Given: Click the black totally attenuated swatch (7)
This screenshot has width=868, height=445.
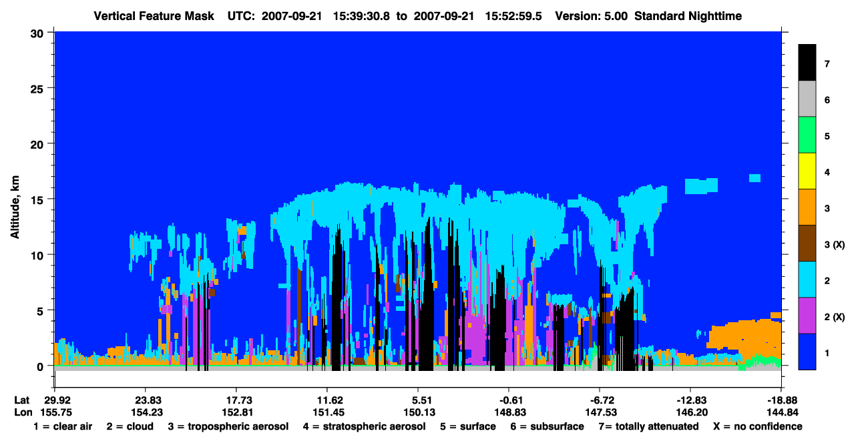Looking at the screenshot, I should (807, 63).
